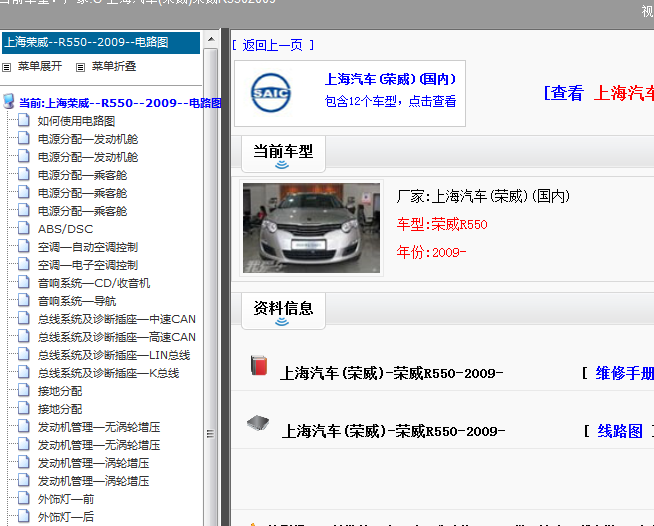The height and width of the screenshot is (526, 654).
Task: Click the 当前车型 section tab
Action: coord(283,154)
